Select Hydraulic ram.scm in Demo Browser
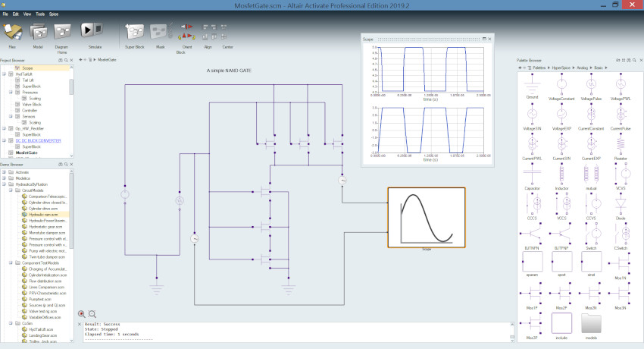The image size is (644, 349). tap(44, 215)
